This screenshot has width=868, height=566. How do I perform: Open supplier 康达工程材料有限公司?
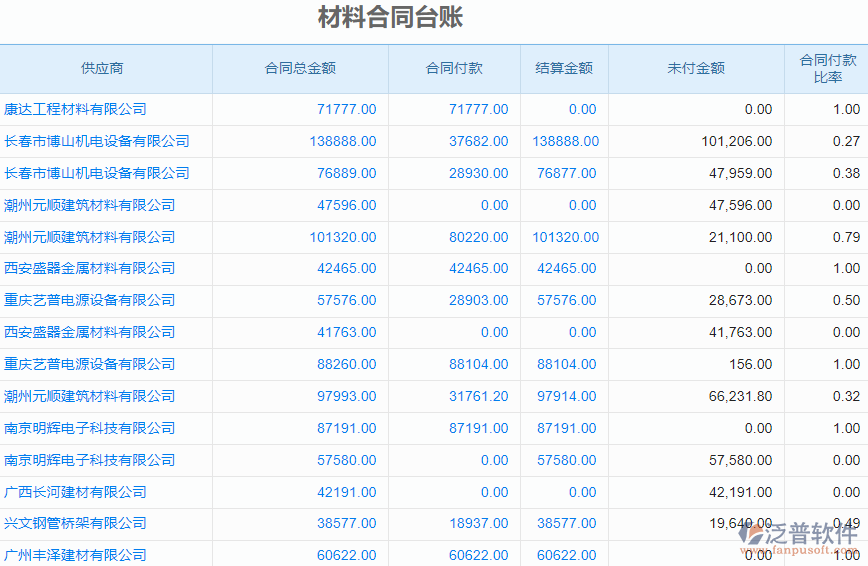75,109
